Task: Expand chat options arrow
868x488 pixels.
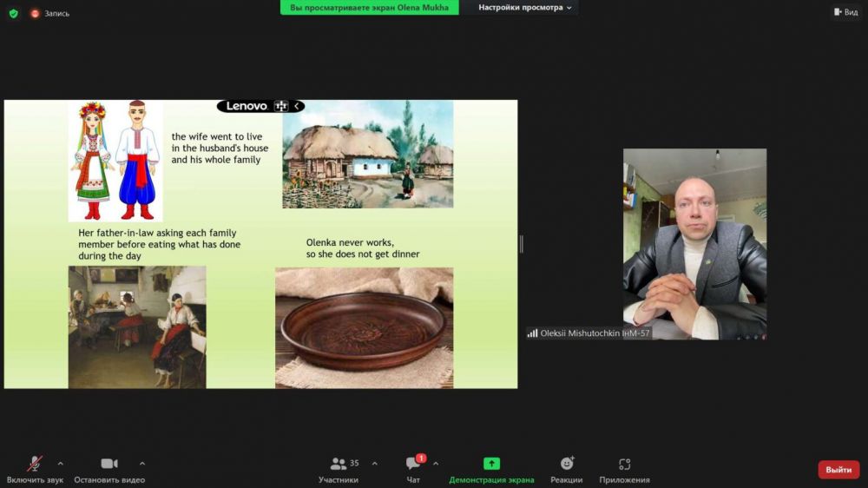Action: click(436, 463)
